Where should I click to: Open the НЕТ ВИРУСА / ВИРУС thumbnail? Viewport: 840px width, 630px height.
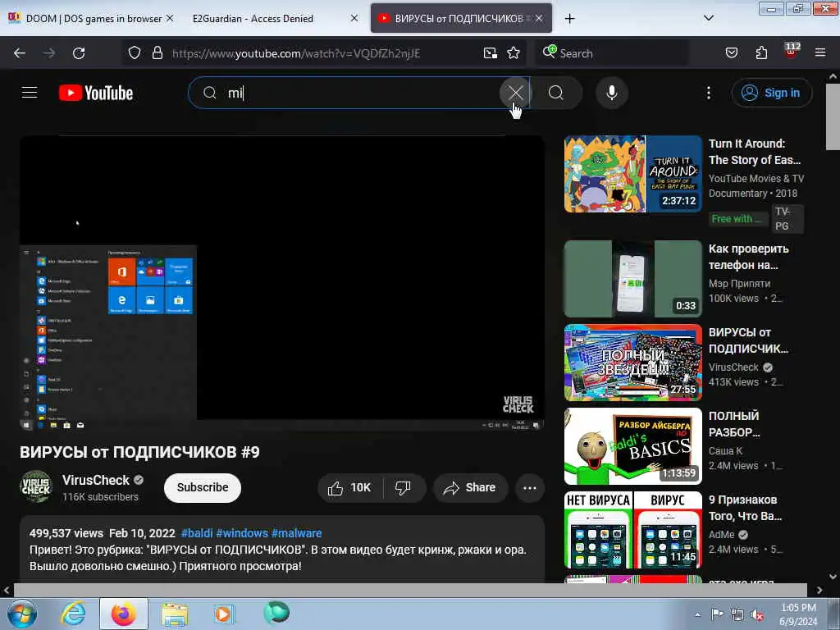click(632, 529)
